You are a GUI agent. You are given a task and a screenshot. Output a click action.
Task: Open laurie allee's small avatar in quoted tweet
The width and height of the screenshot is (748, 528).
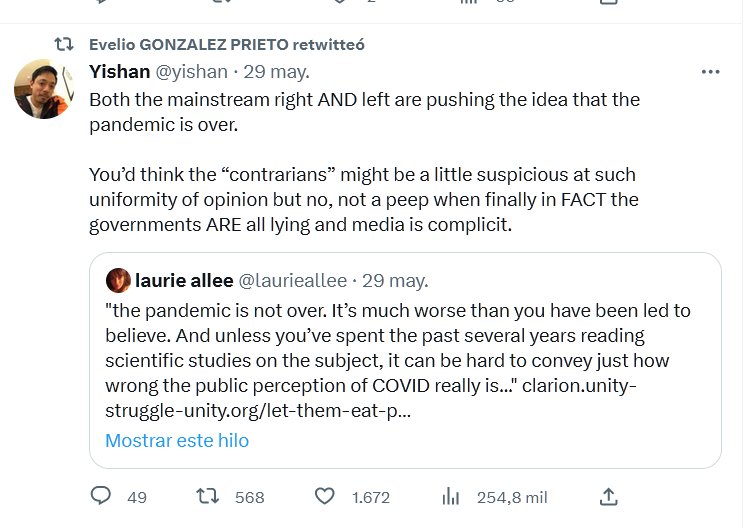pyautogui.click(x=117, y=280)
